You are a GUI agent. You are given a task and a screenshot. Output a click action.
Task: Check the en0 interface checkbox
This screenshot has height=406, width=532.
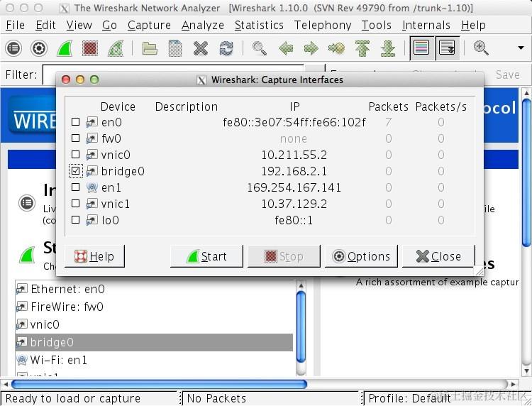75,122
